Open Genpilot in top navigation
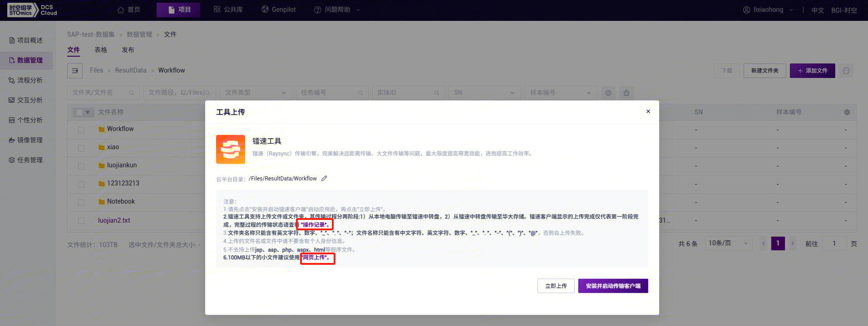Image resolution: width=868 pixels, height=326 pixels. click(279, 10)
